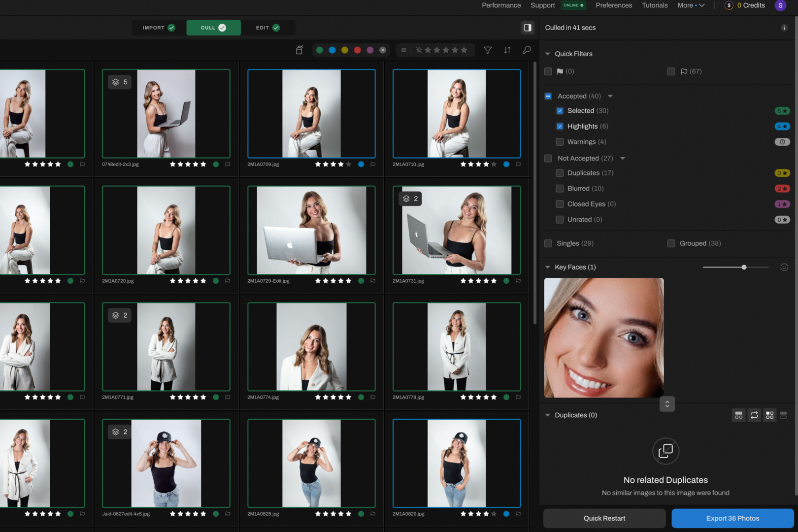
Task: Check the Duplicates (17) filter
Action: click(x=560, y=173)
